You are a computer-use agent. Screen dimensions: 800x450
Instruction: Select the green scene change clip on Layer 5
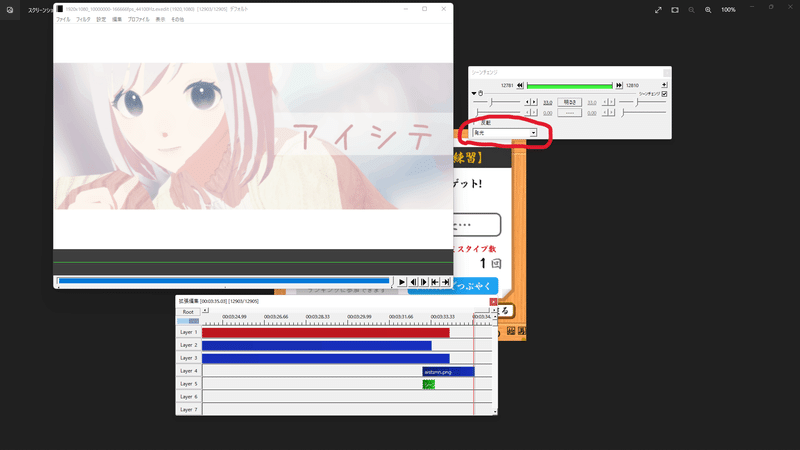point(429,384)
